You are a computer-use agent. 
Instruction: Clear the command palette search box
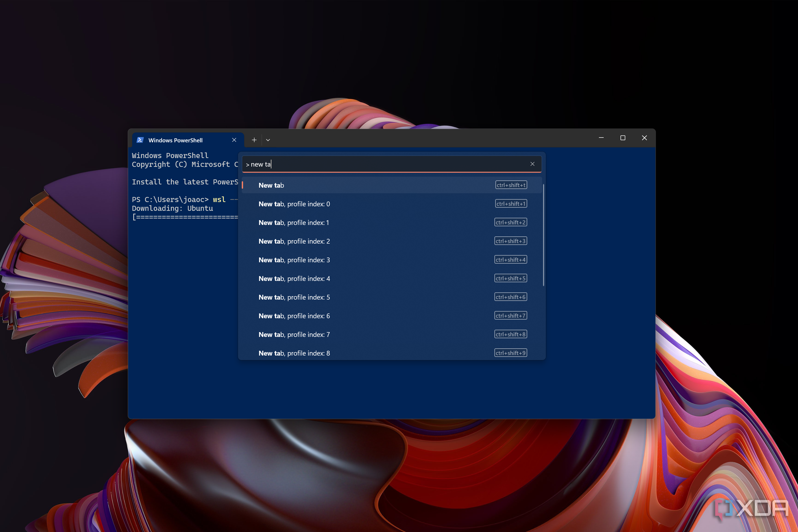(x=532, y=164)
